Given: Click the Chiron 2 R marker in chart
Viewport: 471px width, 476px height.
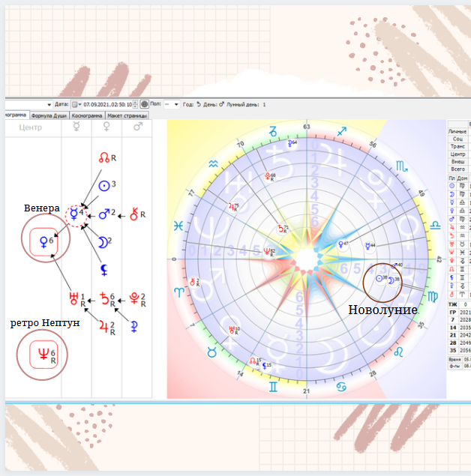Looking at the screenshot, I should (x=193, y=283).
